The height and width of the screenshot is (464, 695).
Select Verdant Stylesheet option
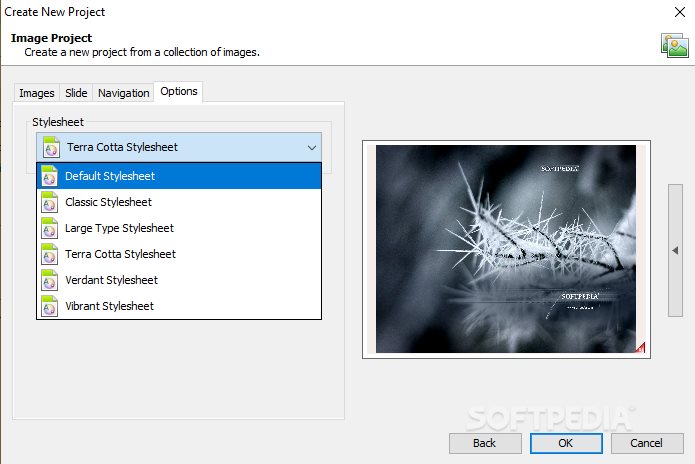pyautogui.click(x=179, y=280)
